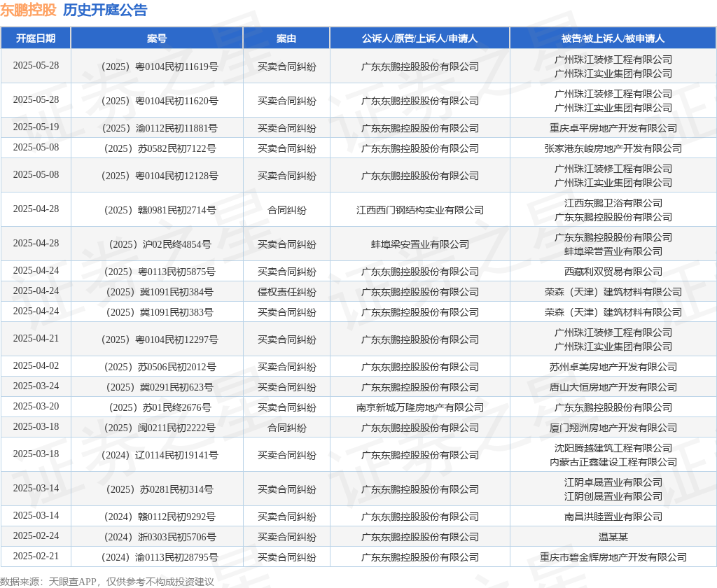717x588 pixels.
Task: Click the date 2025-02-24
Action: point(36,536)
